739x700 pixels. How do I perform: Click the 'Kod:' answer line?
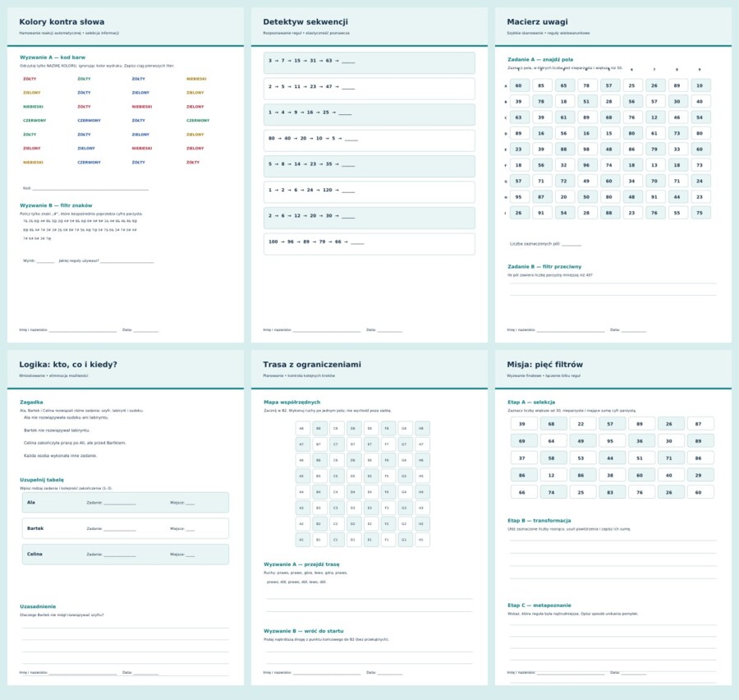click(90, 188)
